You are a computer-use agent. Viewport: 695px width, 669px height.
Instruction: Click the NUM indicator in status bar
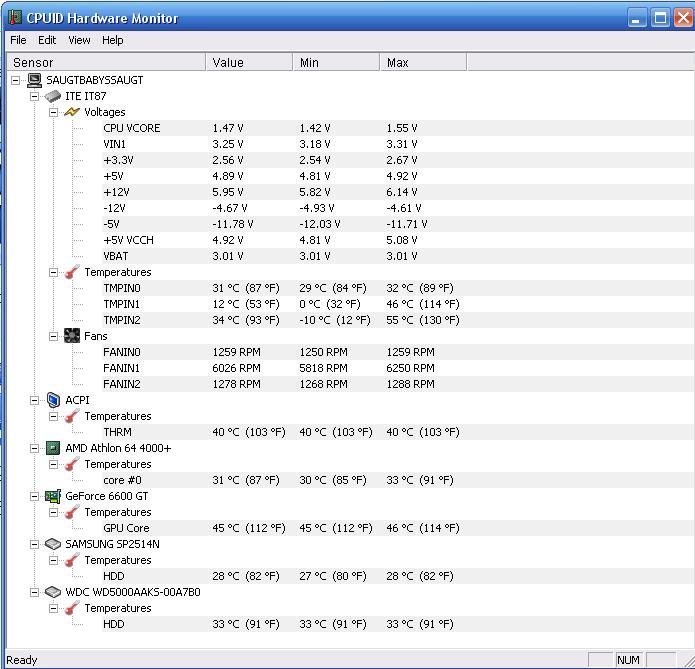pyautogui.click(x=628, y=660)
